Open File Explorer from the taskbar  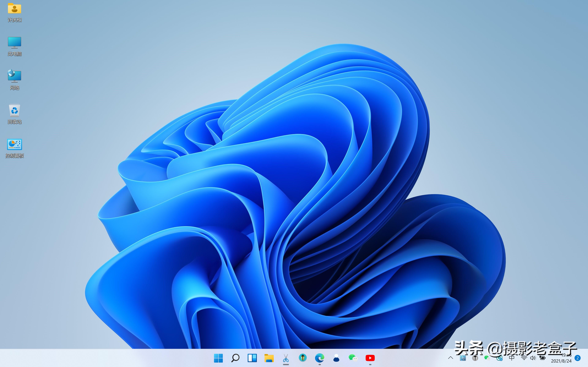coord(269,358)
